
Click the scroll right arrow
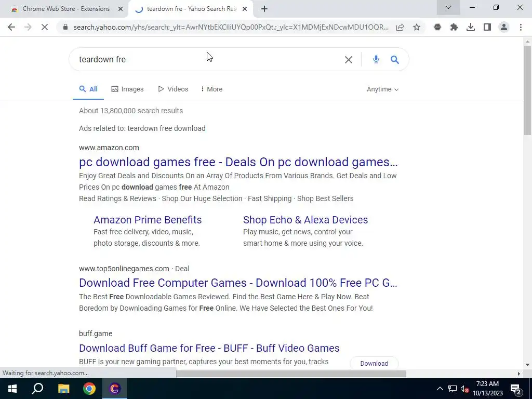point(518,374)
